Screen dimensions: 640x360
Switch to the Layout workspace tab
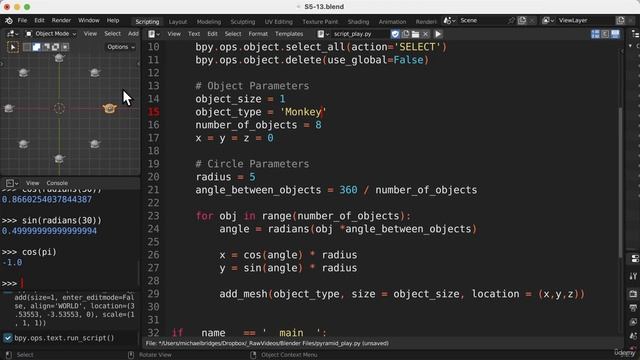[x=178, y=22]
